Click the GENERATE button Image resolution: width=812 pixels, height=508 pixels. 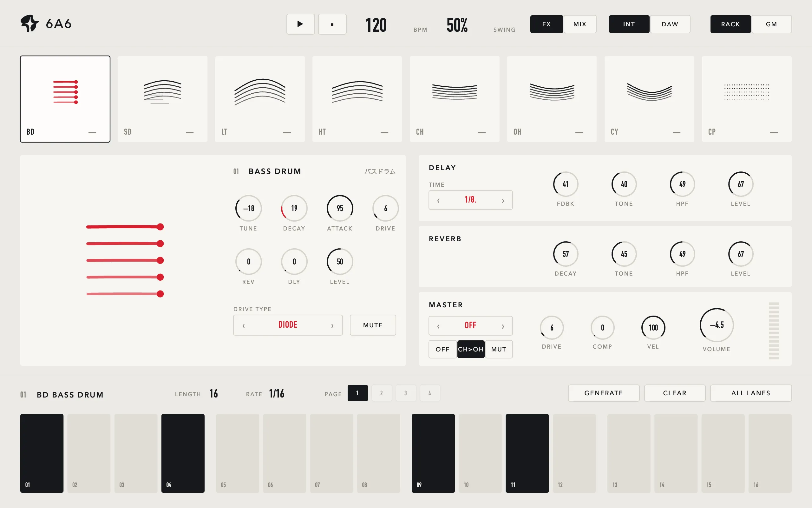tap(604, 393)
